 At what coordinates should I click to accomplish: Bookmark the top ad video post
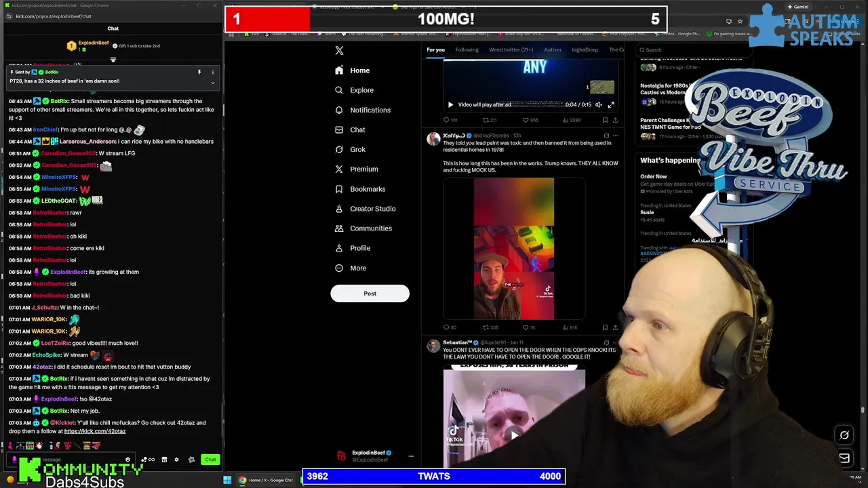click(x=605, y=120)
